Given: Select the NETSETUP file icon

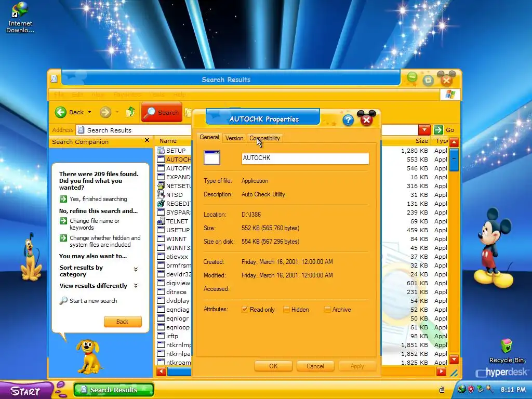Looking at the screenshot, I should [161, 186].
